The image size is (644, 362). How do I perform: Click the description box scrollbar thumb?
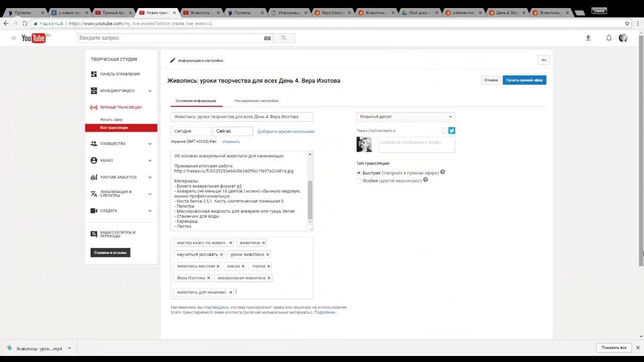tap(310, 200)
